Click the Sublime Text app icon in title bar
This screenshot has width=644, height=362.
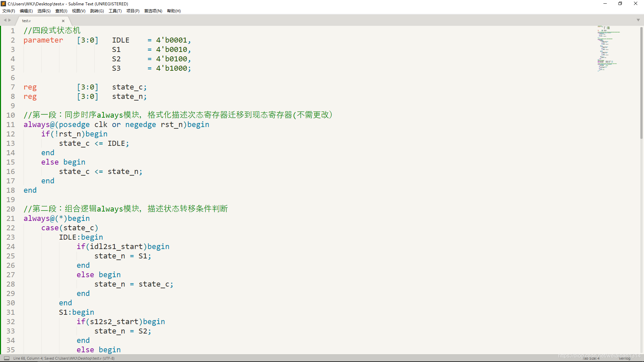[3, 4]
